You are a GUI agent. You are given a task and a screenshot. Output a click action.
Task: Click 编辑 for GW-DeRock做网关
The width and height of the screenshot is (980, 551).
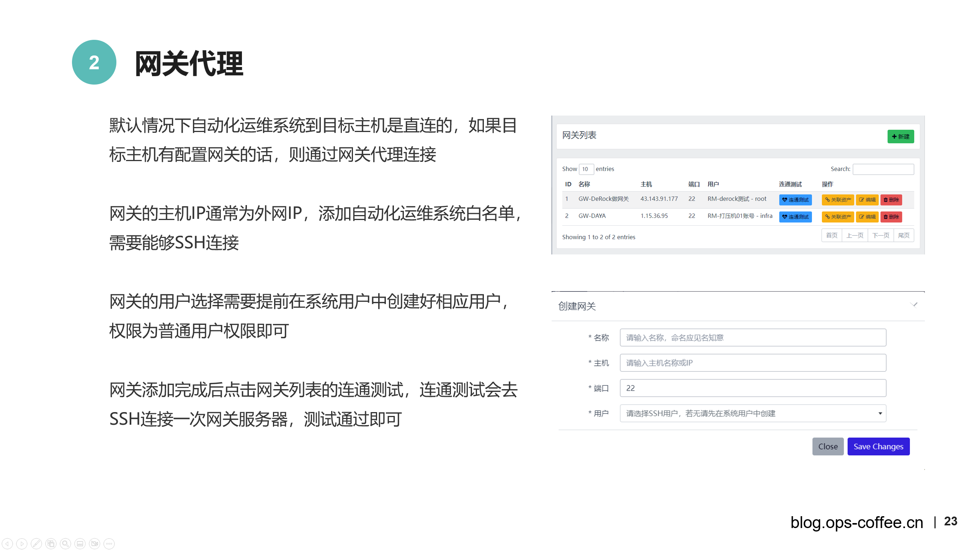click(867, 200)
